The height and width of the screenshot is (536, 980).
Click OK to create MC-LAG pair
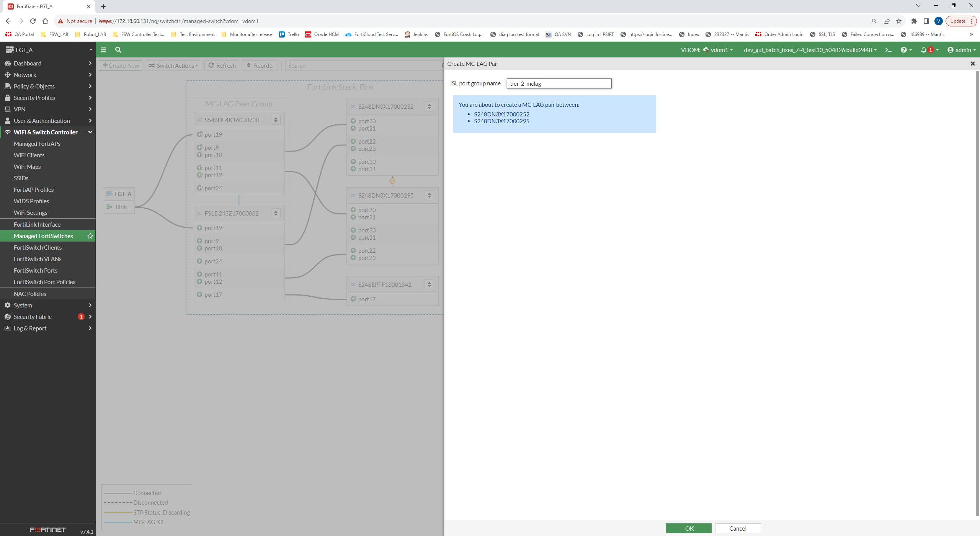coord(688,528)
